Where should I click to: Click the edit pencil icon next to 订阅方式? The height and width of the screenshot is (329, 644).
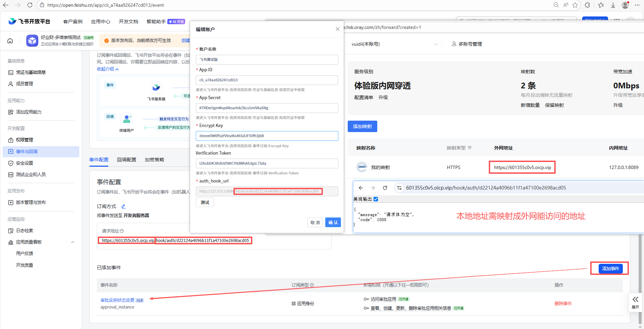[123, 206]
